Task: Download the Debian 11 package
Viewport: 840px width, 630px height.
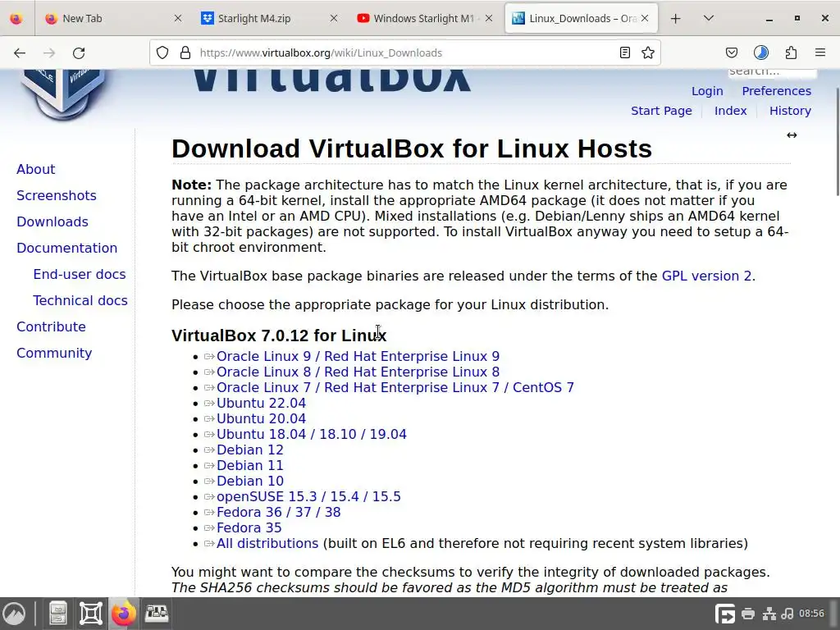Action: pos(249,465)
